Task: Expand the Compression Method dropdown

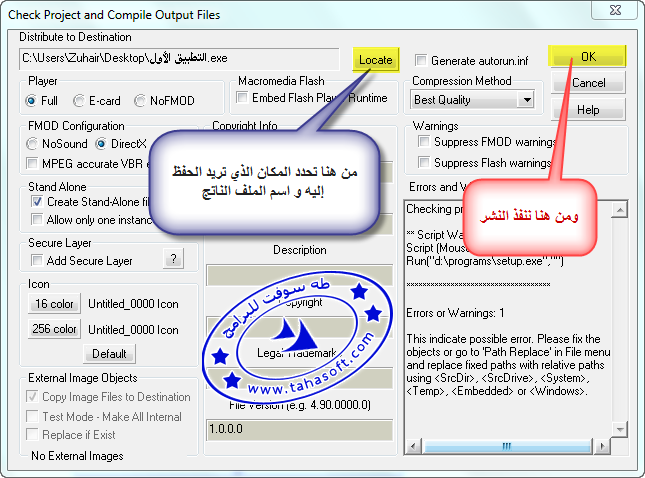Action: [525, 100]
